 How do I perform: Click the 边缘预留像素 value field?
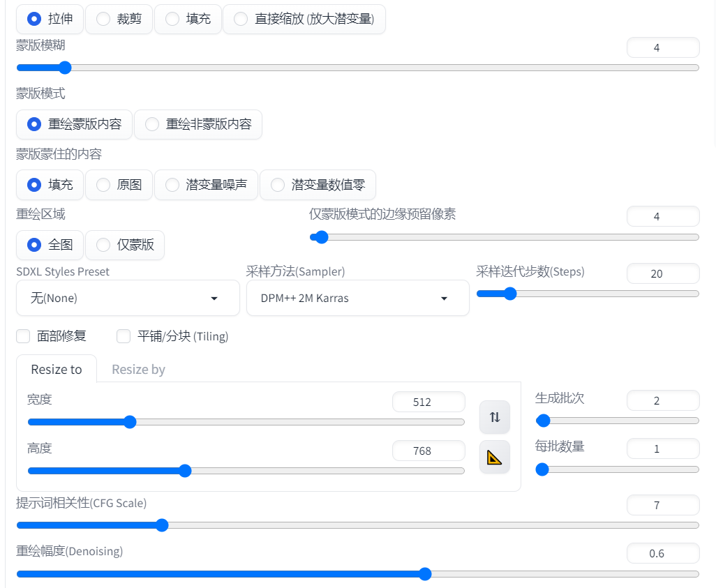point(663,216)
